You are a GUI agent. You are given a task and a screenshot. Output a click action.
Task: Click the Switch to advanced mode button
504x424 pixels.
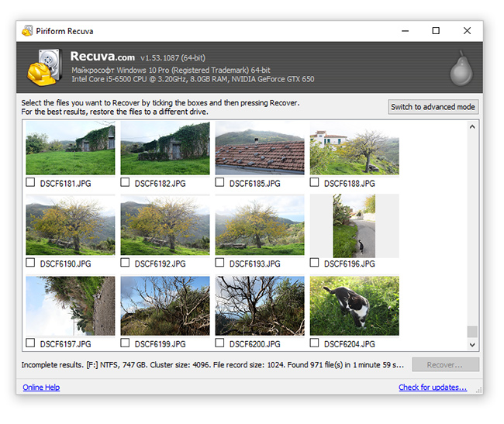pos(433,107)
